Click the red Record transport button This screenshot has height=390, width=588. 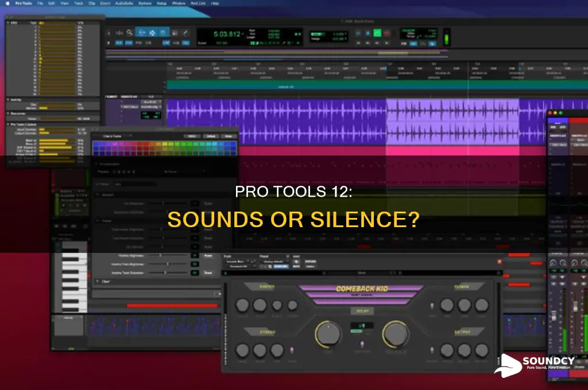(x=386, y=33)
